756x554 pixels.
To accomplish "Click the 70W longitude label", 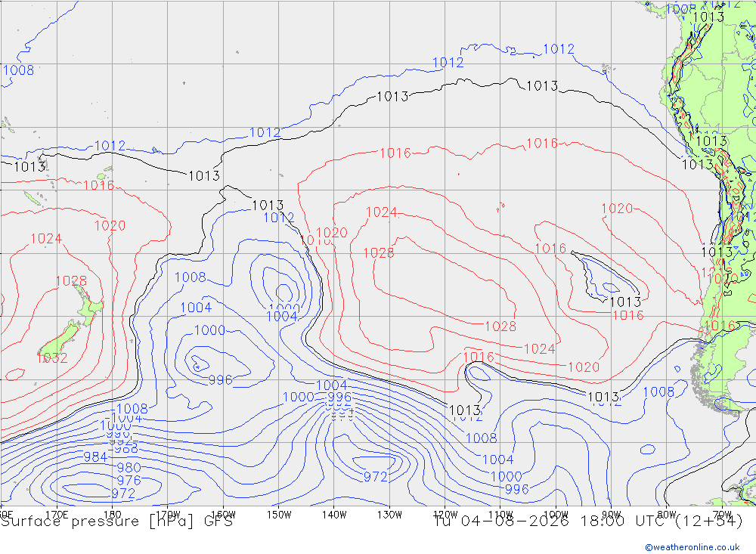I will click(x=722, y=515).
